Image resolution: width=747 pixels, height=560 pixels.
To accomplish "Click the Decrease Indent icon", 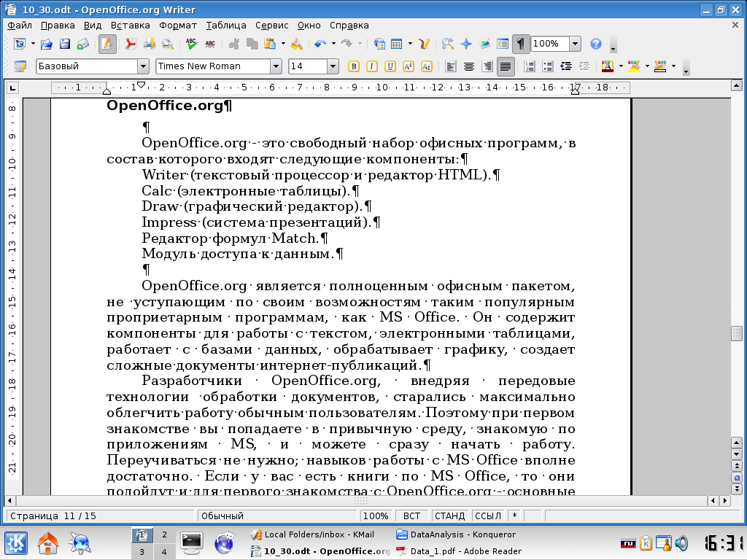I will (566, 66).
